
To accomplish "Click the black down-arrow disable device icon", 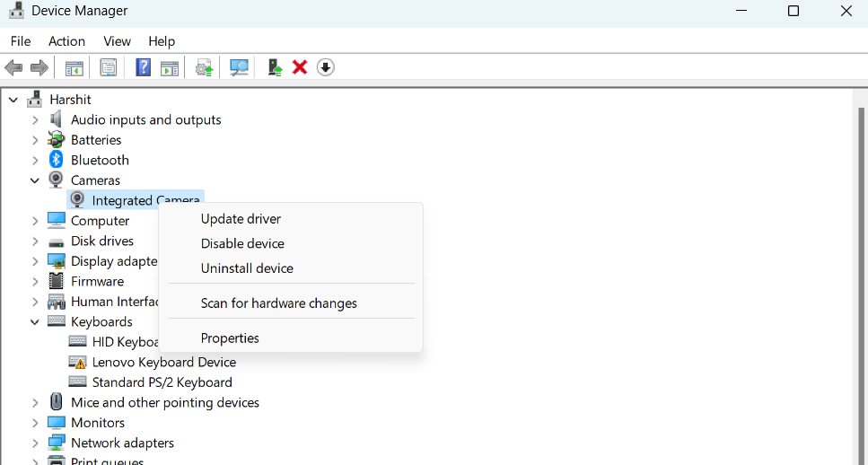I will click(325, 68).
